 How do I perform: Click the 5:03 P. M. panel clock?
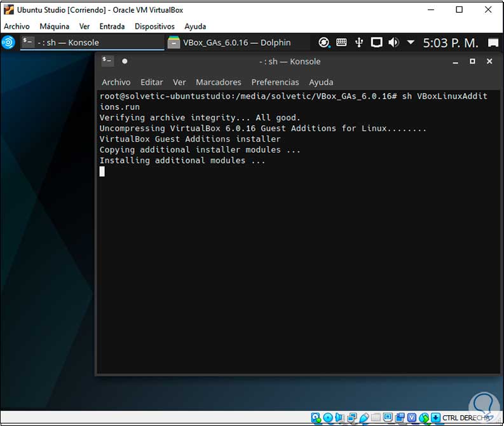pyautogui.click(x=450, y=43)
